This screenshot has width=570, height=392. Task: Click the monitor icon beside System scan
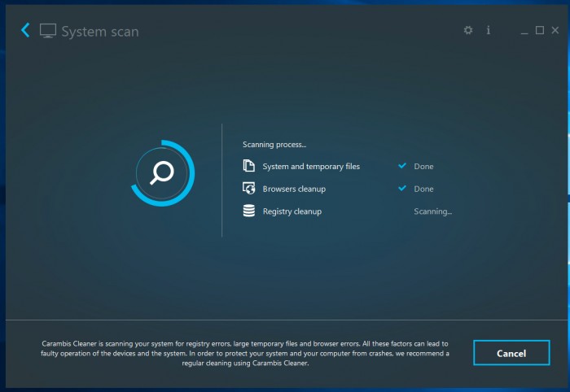(48, 31)
